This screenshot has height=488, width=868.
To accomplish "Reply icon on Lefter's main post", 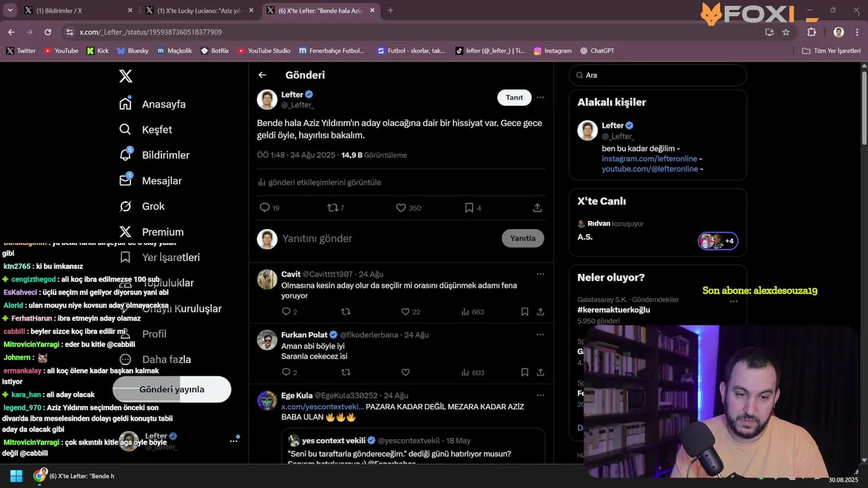I will [x=265, y=208].
